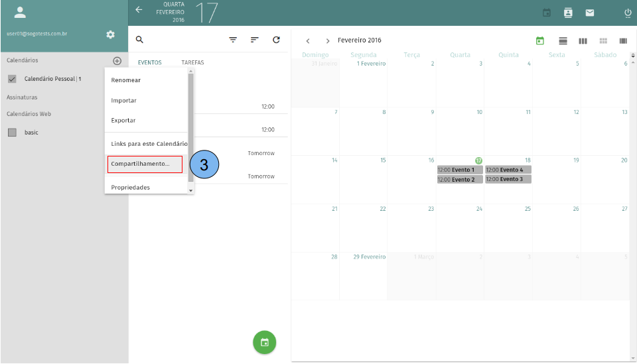The height and width of the screenshot is (364, 637).
Task: Go to next month chevron
Action: pyautogui.click(x=328, y=41)
